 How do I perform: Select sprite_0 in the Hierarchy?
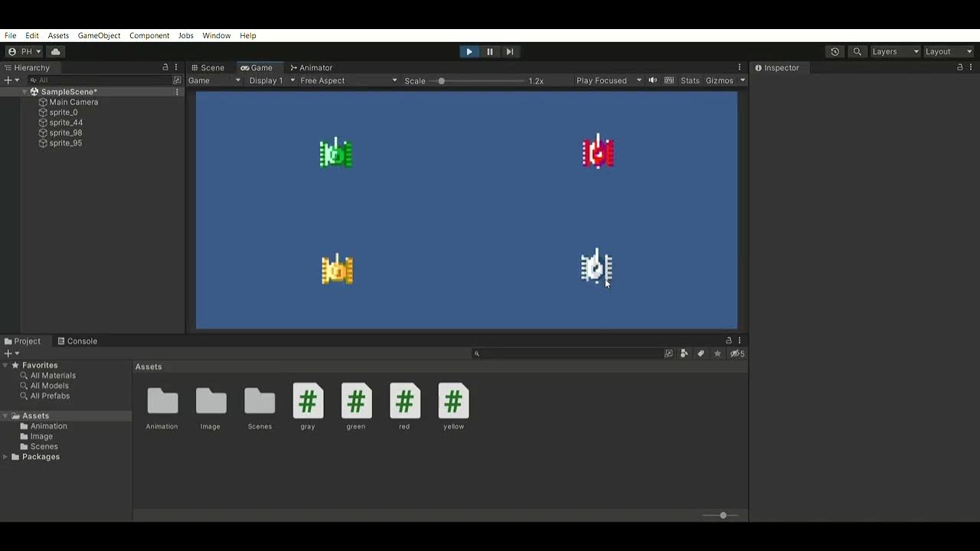tap(64, 112)
